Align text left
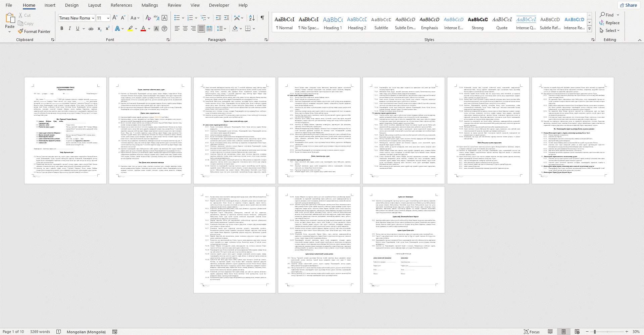This screenshot has height=335, width=644. (x=177, y=29)
